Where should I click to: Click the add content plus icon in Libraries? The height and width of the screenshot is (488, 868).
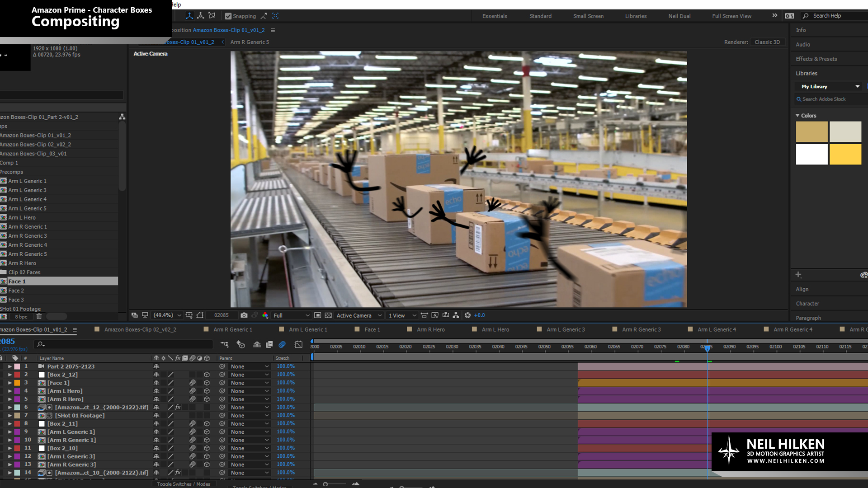click(798, 275)
